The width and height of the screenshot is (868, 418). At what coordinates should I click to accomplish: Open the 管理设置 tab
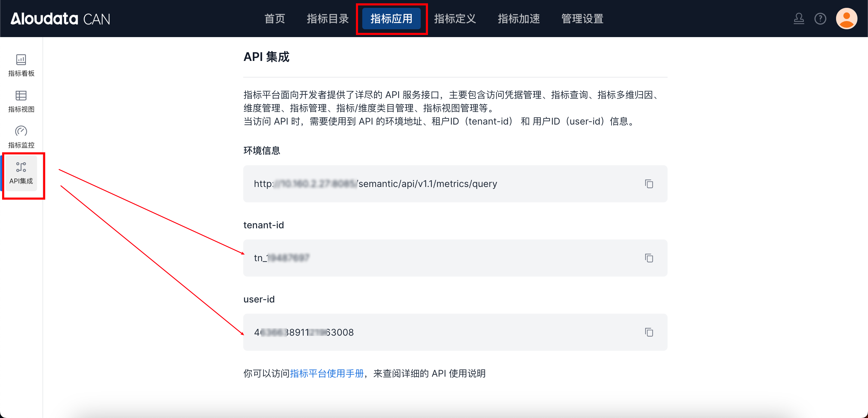pyautogui.click(x=582, y=18)
